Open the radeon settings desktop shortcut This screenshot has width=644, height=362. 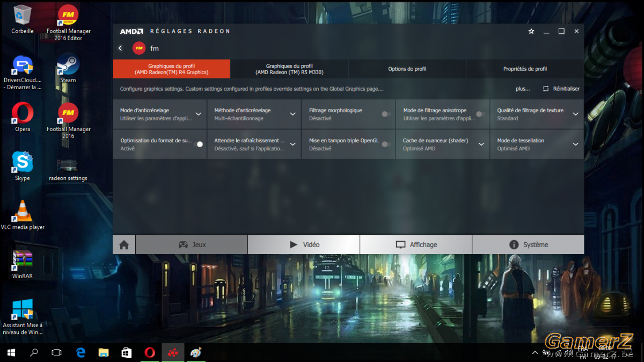68,170
